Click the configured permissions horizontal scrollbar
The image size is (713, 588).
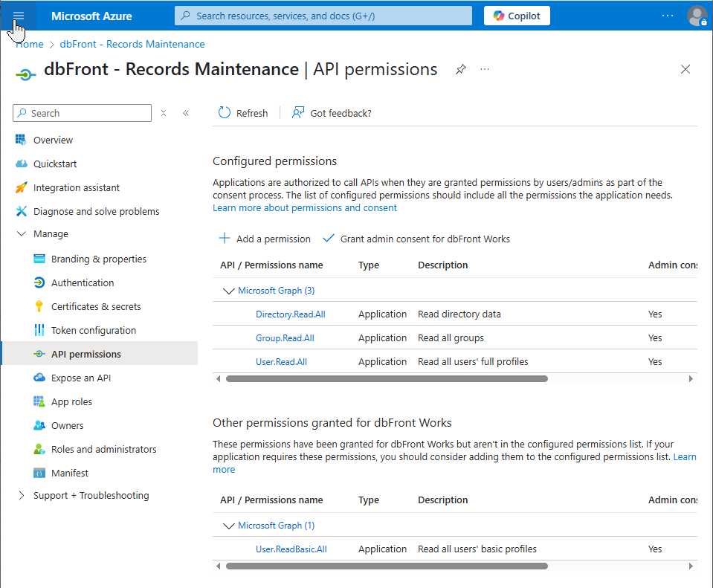pos(387,379)
